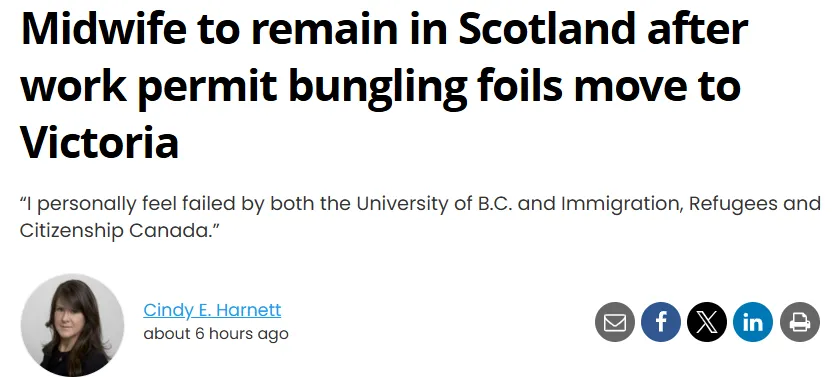832x377 pixels.
Task: Post the article to X
Action: coord(707,322)
